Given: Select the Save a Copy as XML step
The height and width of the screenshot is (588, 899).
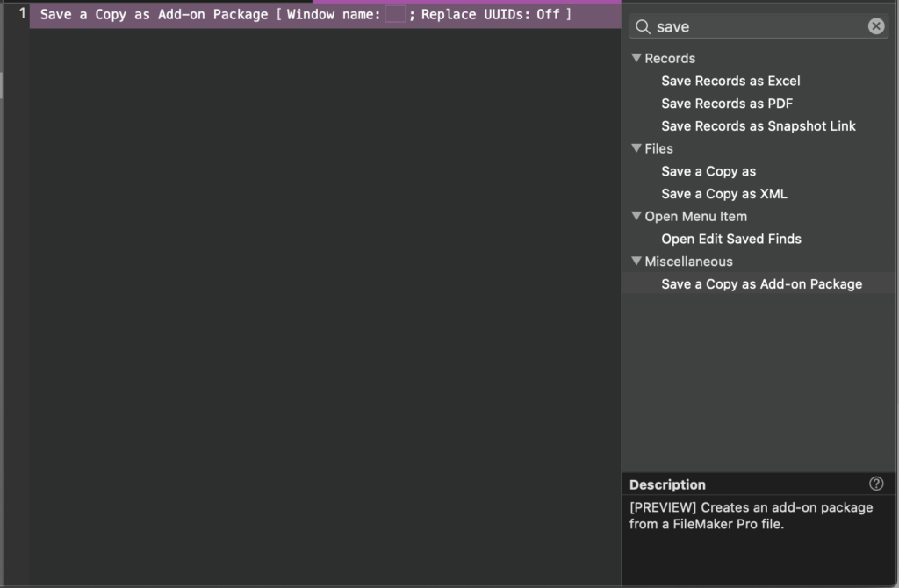Looking at the screenshot, I should pyautogui.click(x=723, y=193).
